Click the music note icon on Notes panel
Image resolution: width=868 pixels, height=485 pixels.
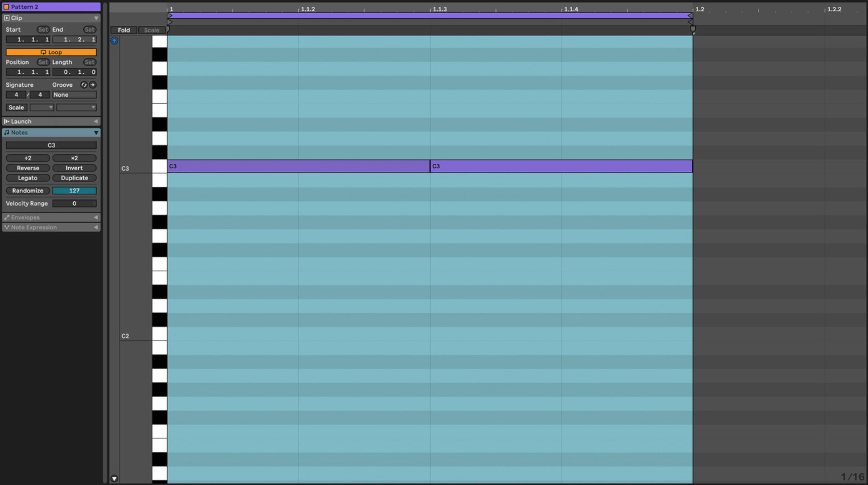pos(6,133)
